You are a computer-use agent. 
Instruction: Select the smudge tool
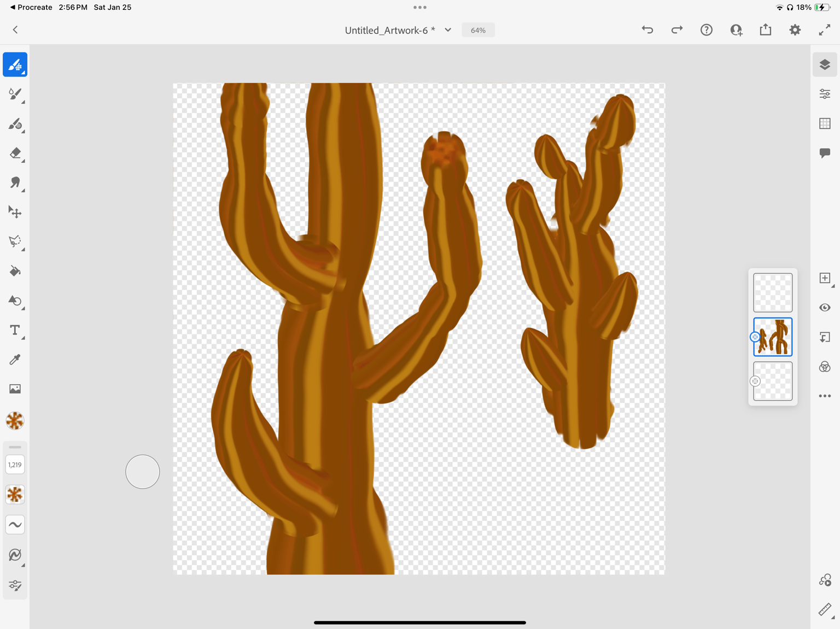click(x=15, y=183)
